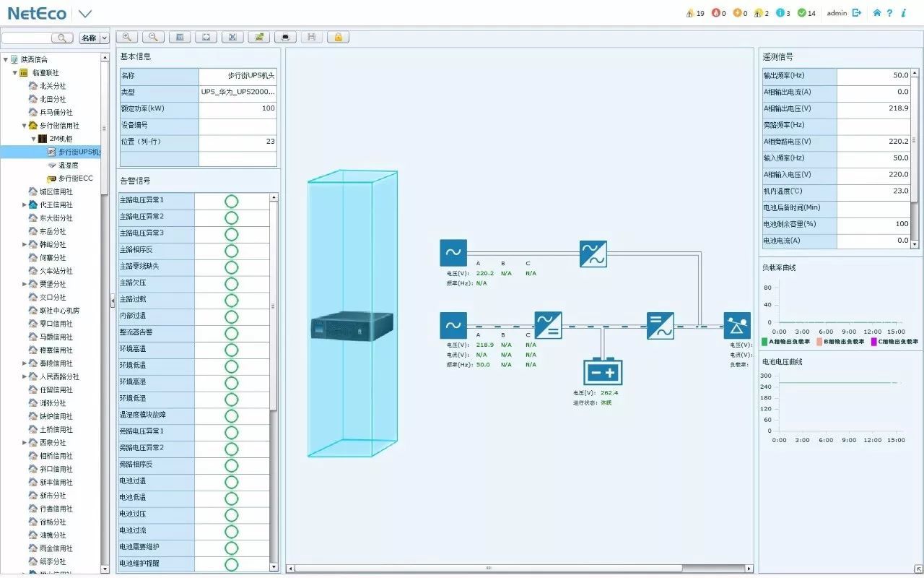Click the logout icon next to admin
924x578 pixels.
[857, 13]
